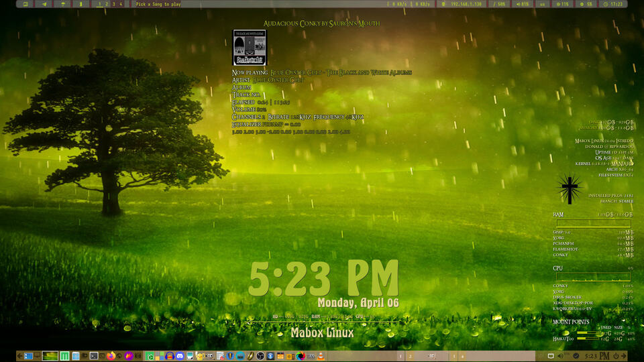Click the display icon in system tray
Screen dimensions: 644x362
pyautogui.click(x=551, y=356)
